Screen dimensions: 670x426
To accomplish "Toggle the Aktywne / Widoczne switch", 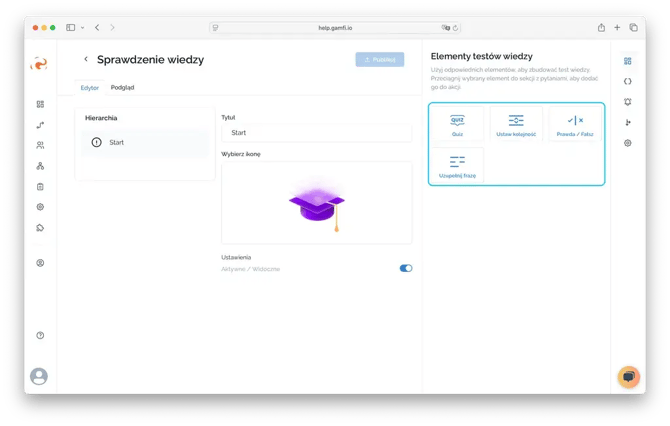I will (x=405, y=268).
